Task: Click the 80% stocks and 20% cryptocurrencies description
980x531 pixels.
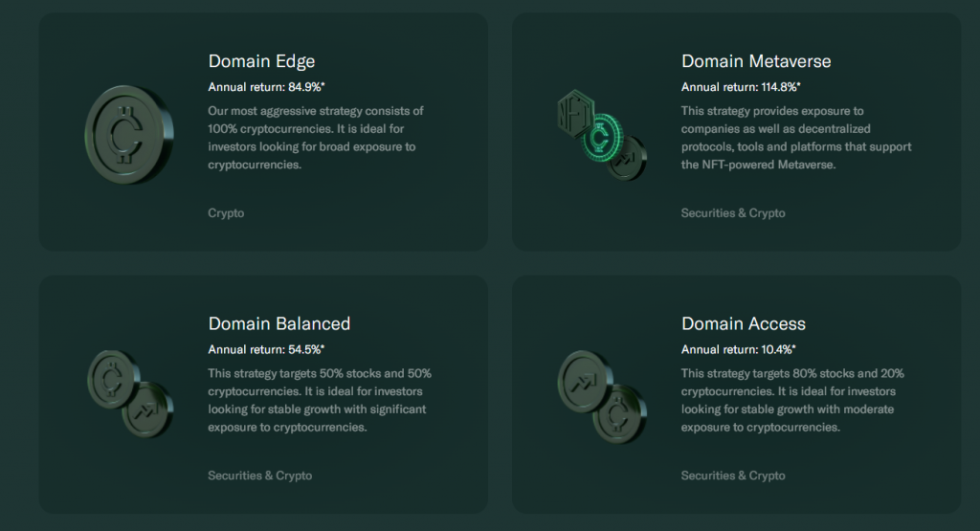Action: point(792,400)
